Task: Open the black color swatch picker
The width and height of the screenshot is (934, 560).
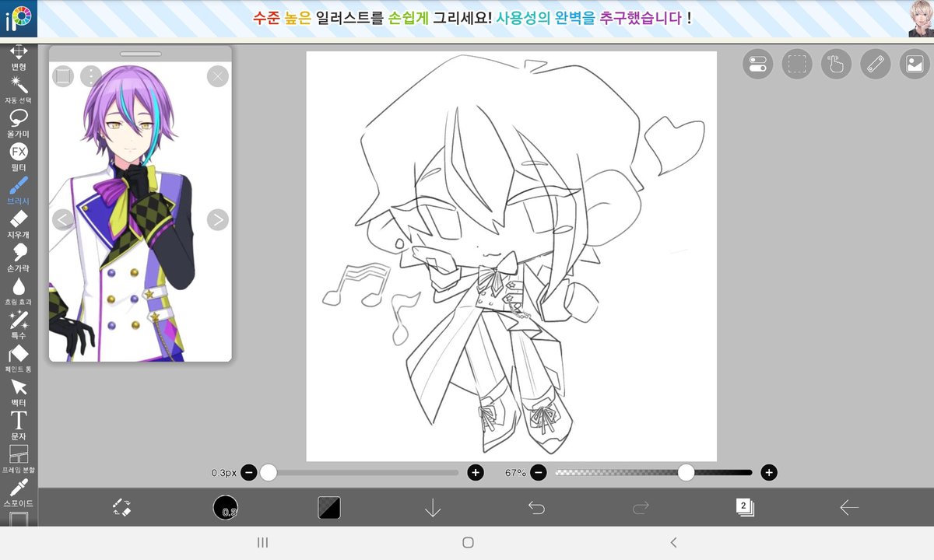Action: click(329, 508)
